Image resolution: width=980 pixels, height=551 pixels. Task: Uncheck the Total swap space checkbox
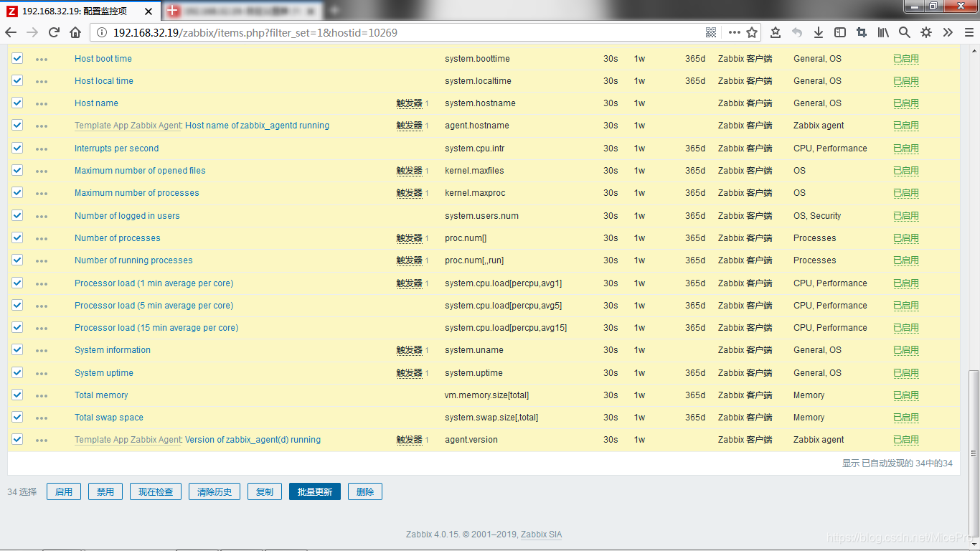coord(17,417)
